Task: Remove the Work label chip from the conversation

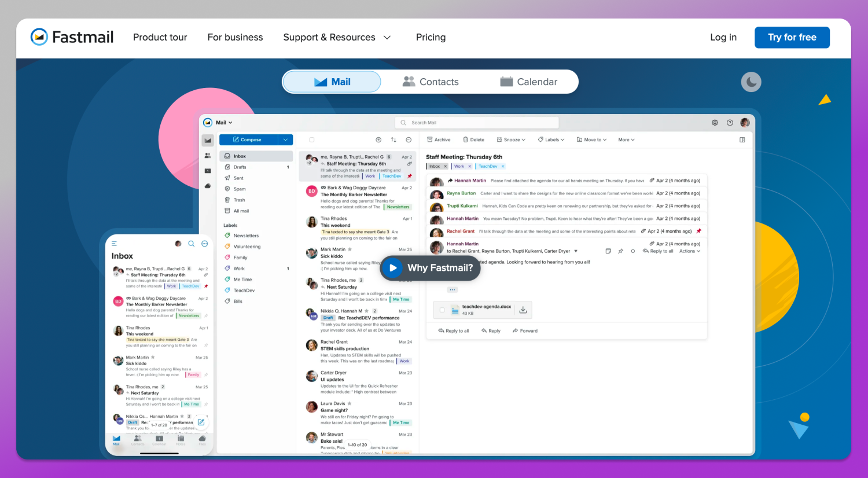Action: coord(469,167)
